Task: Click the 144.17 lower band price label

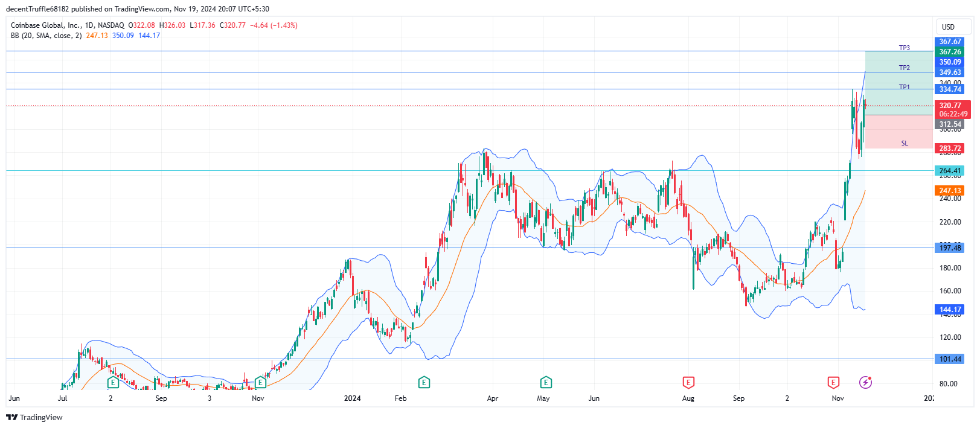Action: coord(950,310)
